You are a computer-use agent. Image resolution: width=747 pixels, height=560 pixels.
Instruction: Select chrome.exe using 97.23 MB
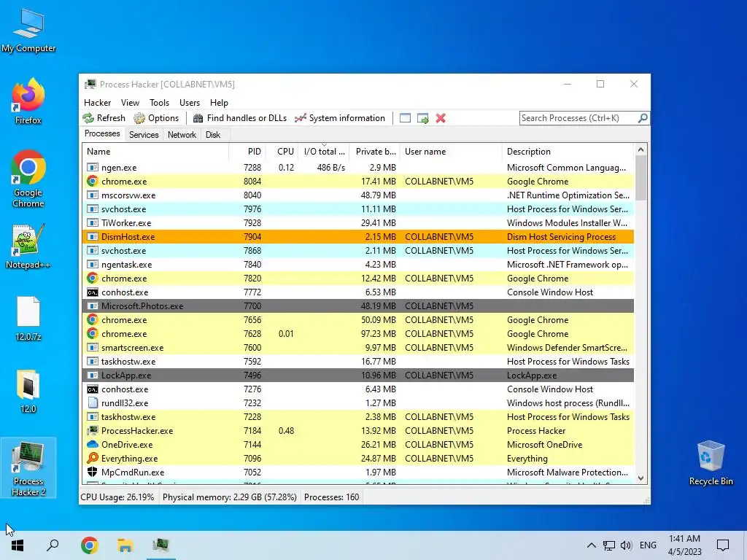358,334
